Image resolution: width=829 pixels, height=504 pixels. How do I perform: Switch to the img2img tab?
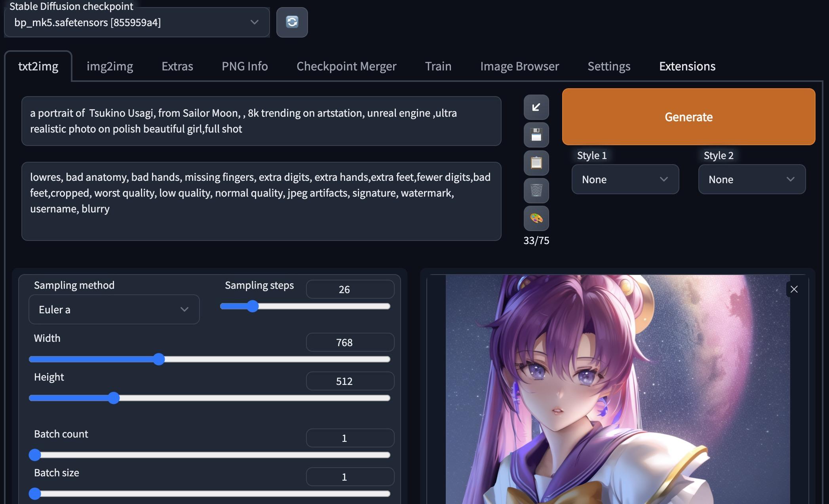110,66
